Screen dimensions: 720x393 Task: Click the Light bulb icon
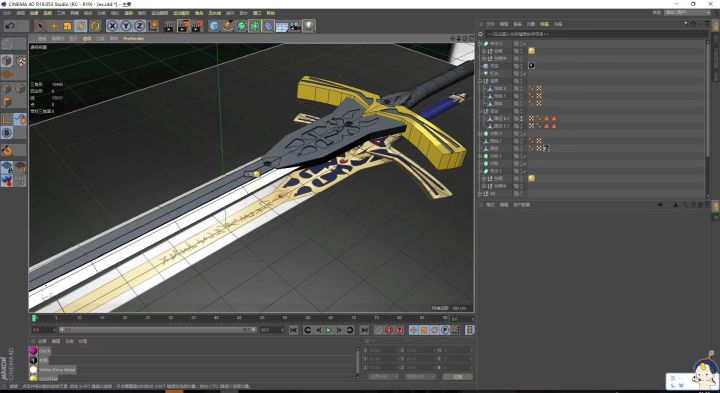point(309,26)
